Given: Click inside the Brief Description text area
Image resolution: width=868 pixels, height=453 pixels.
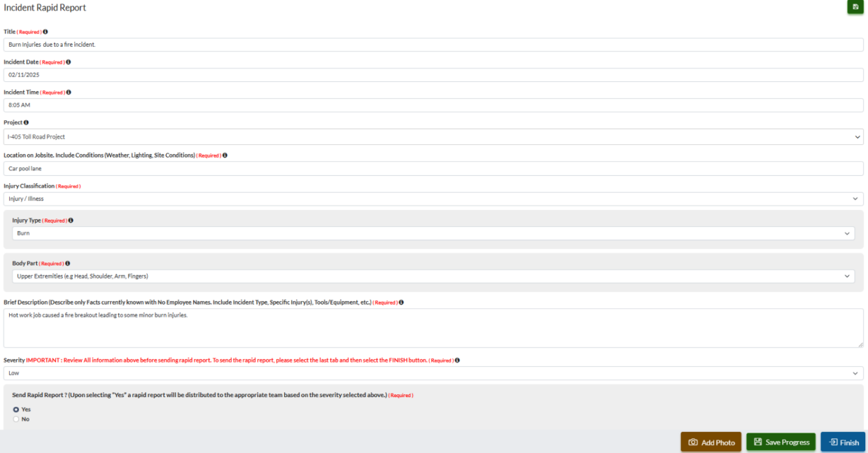Looking at the screenshot, I should [433, 328].
